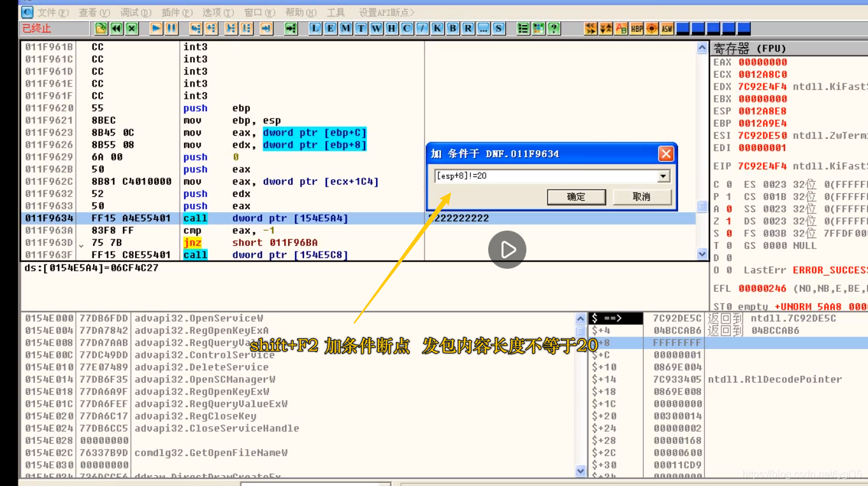Show Handles with the H button
Image resolution: width=868 pixels, height=486 pixels.
(x=391, y=28)
